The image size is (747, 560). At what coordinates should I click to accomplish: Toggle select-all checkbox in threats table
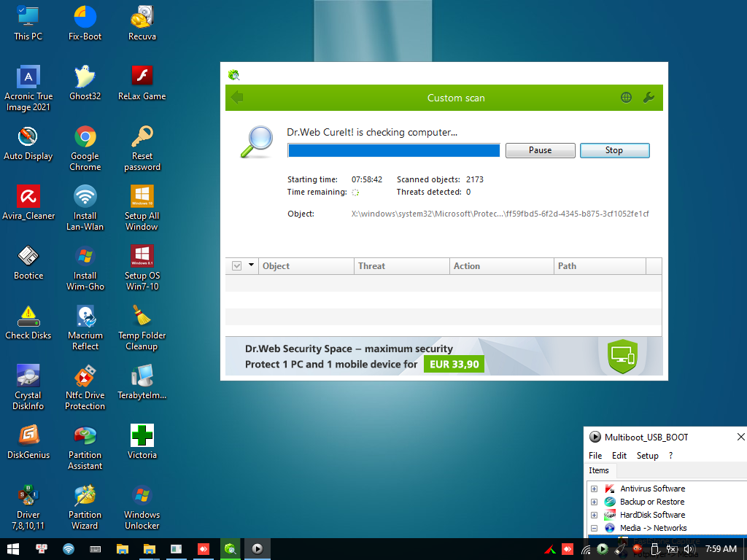(x=237, y=265)
